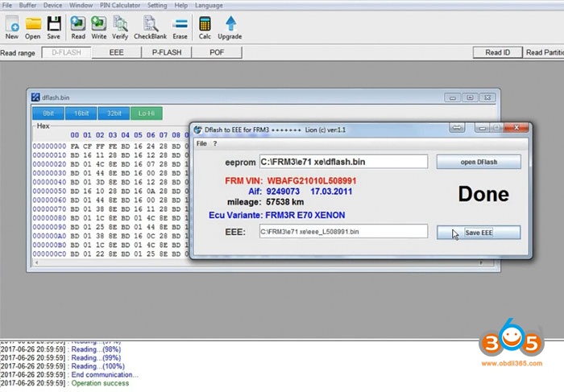The image size is (564, 392).
Task: Click the Write chip toolbar icon
Action: (x=99, y=26)
